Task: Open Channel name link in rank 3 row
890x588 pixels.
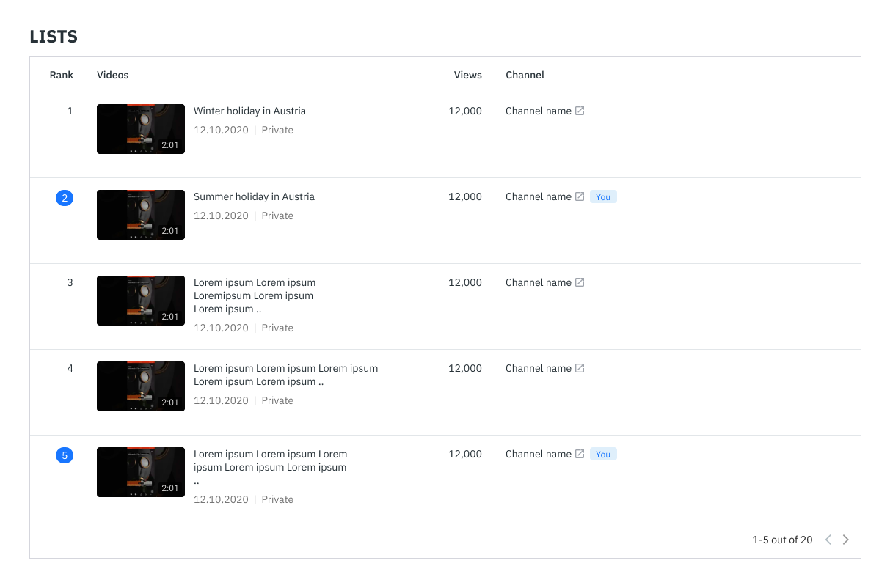Action: (x=538, y=283)
